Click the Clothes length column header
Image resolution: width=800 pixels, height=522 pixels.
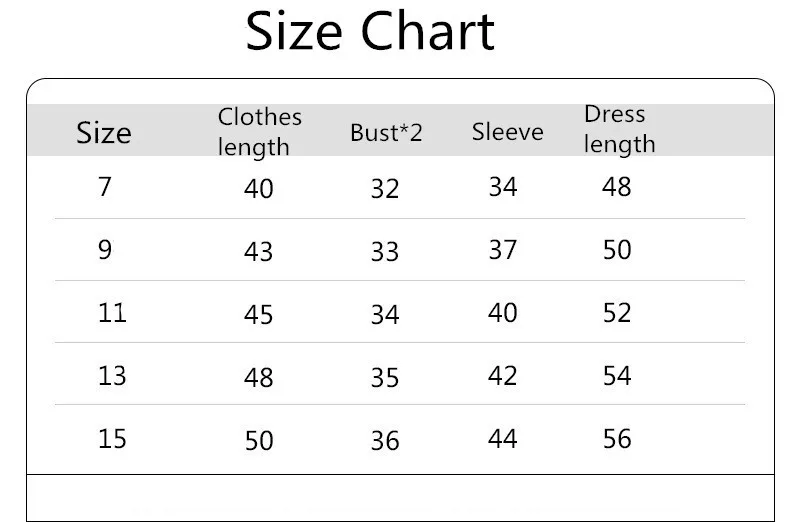coord(259,132)
